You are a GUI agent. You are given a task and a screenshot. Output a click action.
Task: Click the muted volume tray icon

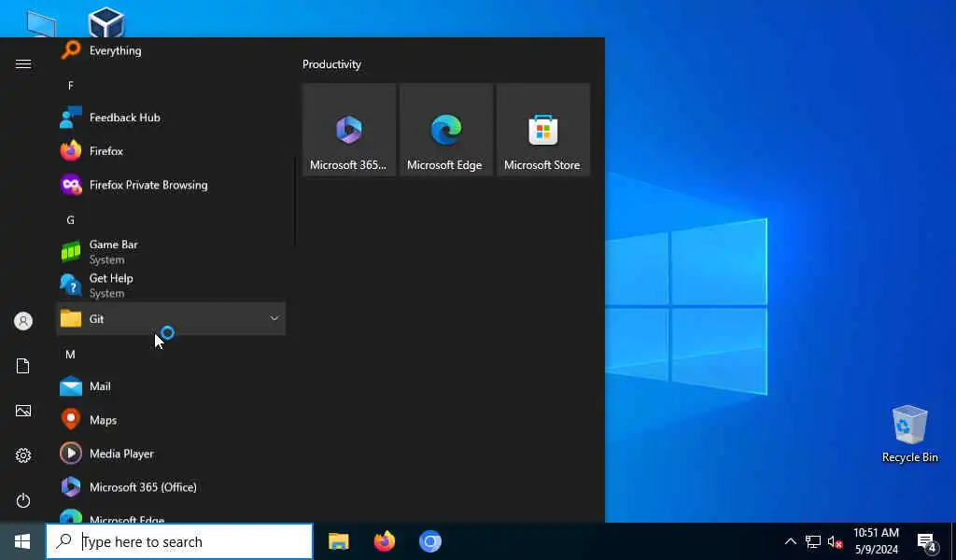tap(835, 541)
